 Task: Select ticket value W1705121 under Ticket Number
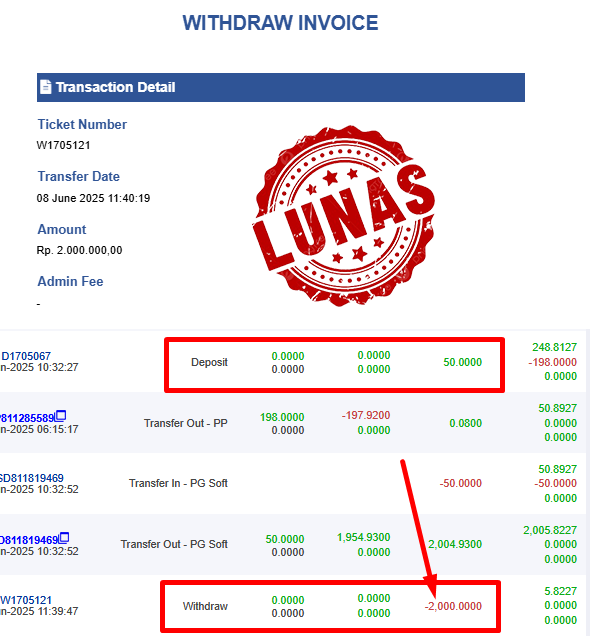[63, 145]
